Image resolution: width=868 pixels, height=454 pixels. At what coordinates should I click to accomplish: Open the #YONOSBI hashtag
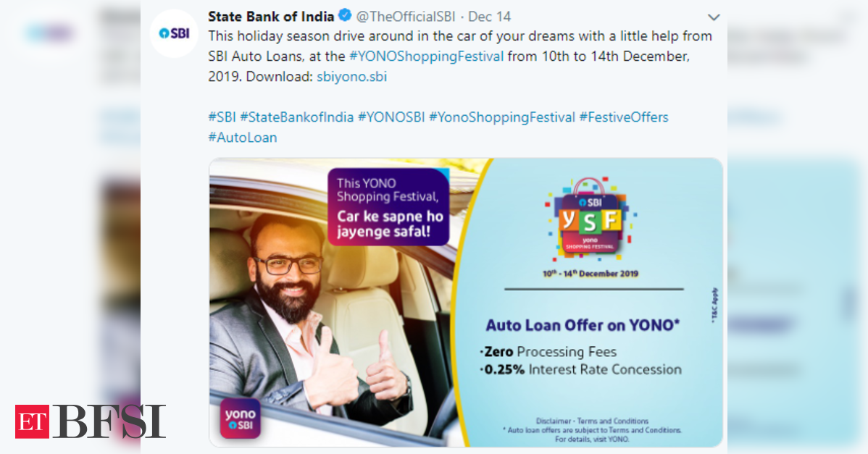(391, 117)
